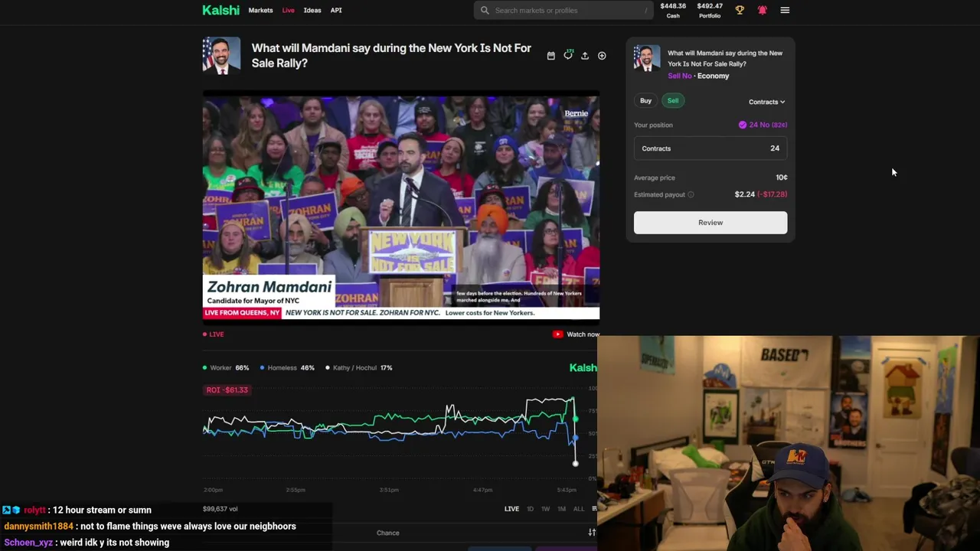
Task: Sort outcomes by the Chance column
Action: click(x=387, y=533)
